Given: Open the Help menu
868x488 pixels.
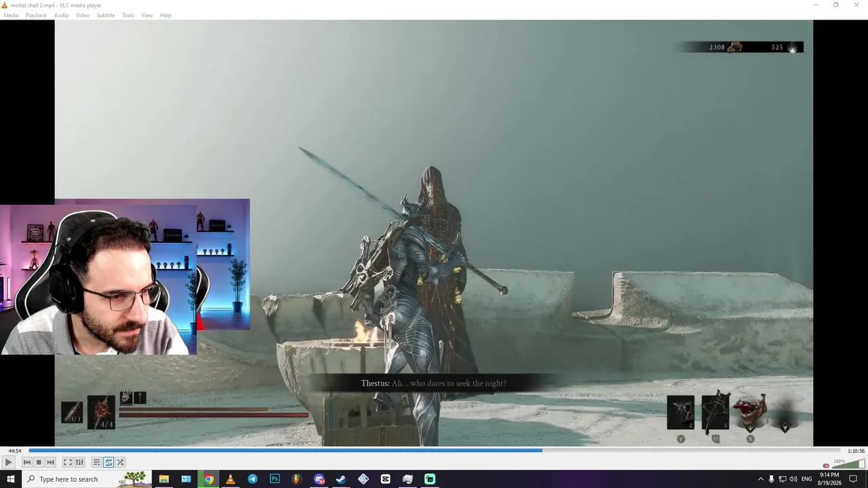Looking at the screenshot, I should pos(165,15).
